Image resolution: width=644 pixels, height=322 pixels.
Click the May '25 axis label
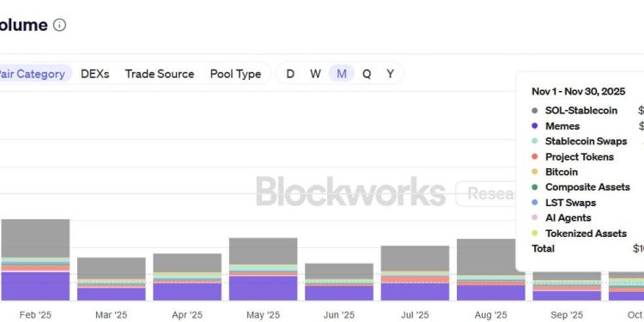tap(264, 315)
